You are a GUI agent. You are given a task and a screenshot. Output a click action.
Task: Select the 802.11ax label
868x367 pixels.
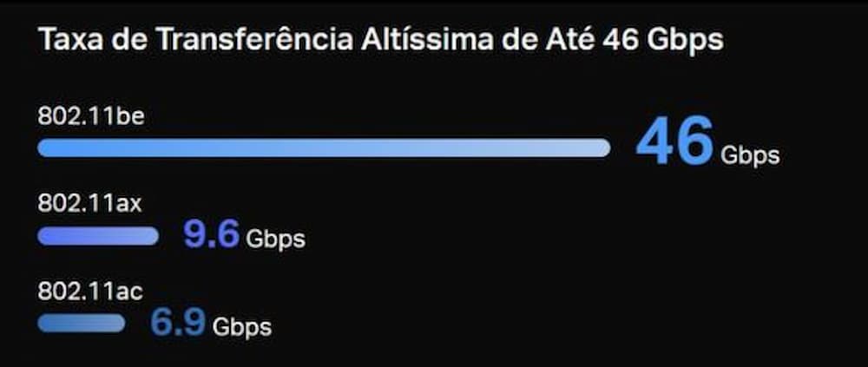coord(89,204)
